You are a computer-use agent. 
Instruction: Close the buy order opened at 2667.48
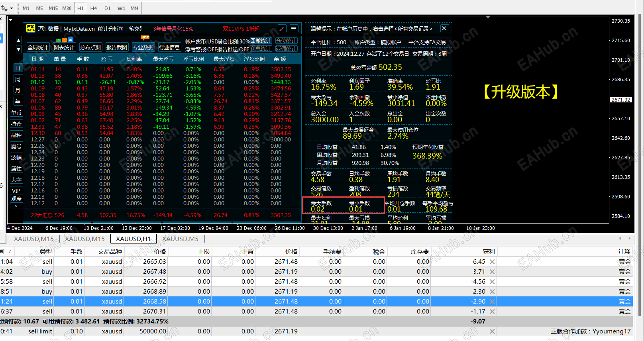(x=492, y=272)
